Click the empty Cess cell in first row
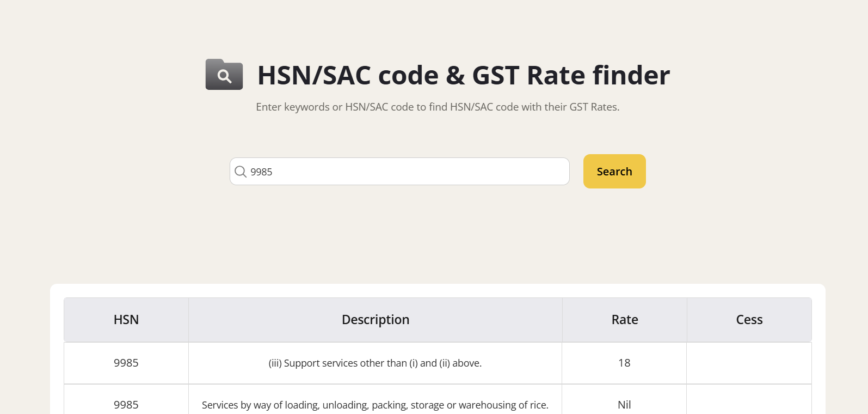868x414 pixels. pos(749,363)
